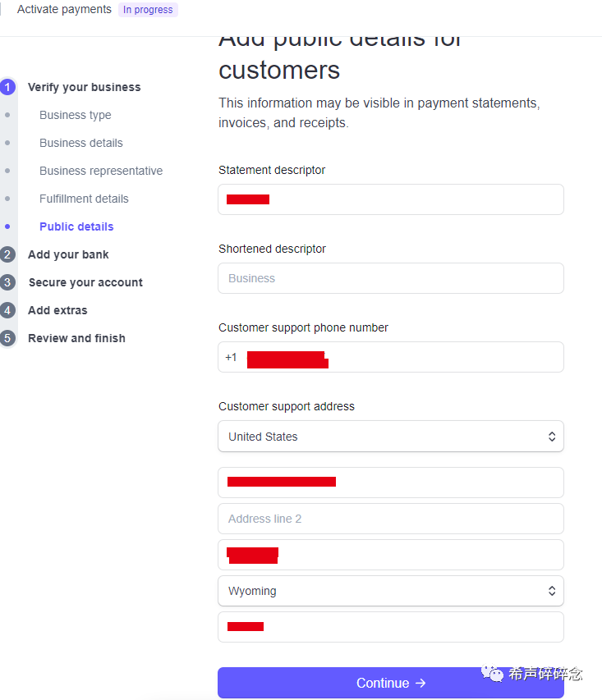602x700 pixels.
Task: Go to Business details step
Action: [81, 143]
